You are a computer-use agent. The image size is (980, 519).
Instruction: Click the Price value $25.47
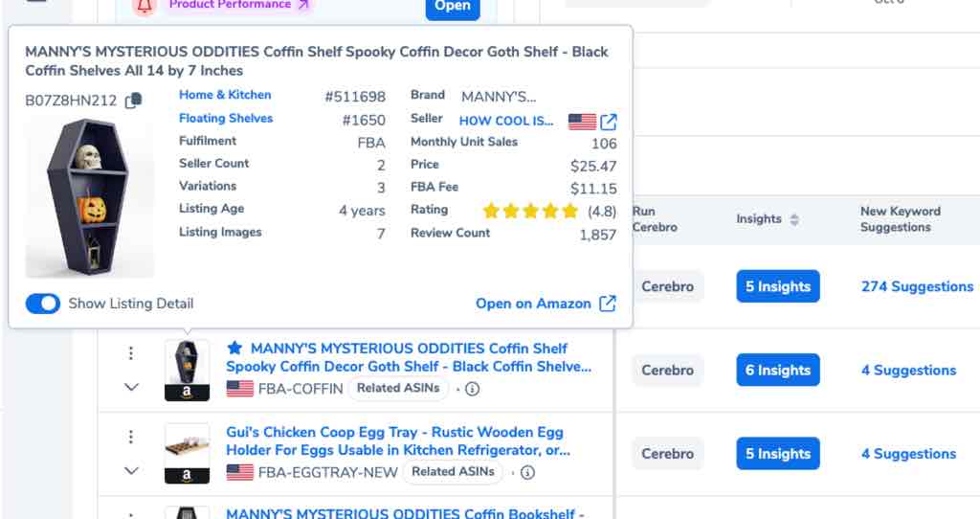pos(593,166)
